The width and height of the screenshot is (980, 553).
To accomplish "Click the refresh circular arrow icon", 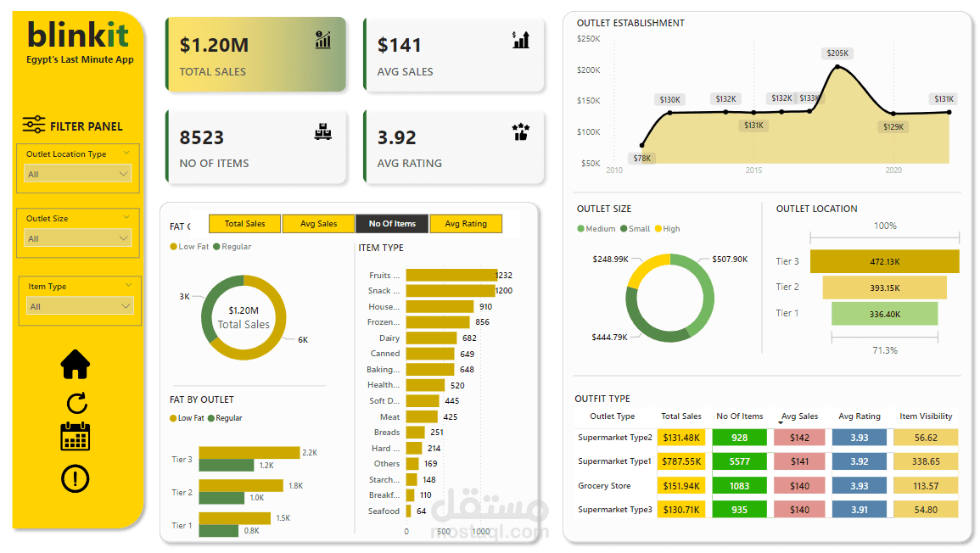I will click(76, 404).
